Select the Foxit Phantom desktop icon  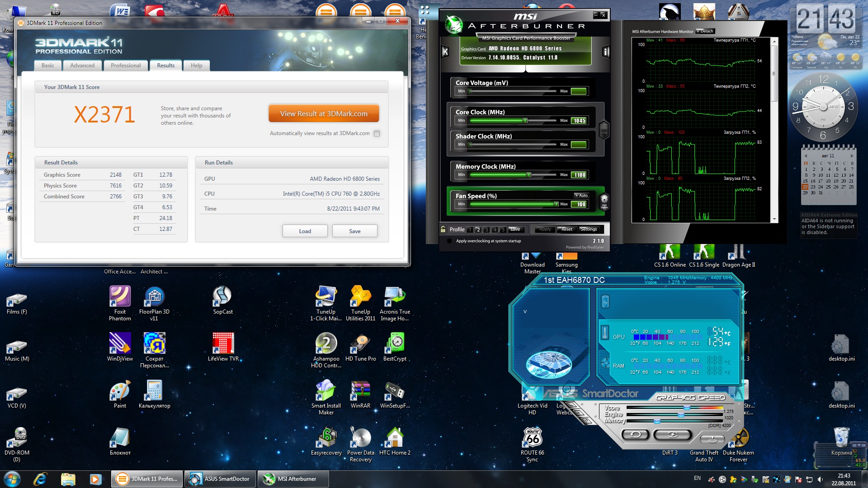(x=120, y=303)
